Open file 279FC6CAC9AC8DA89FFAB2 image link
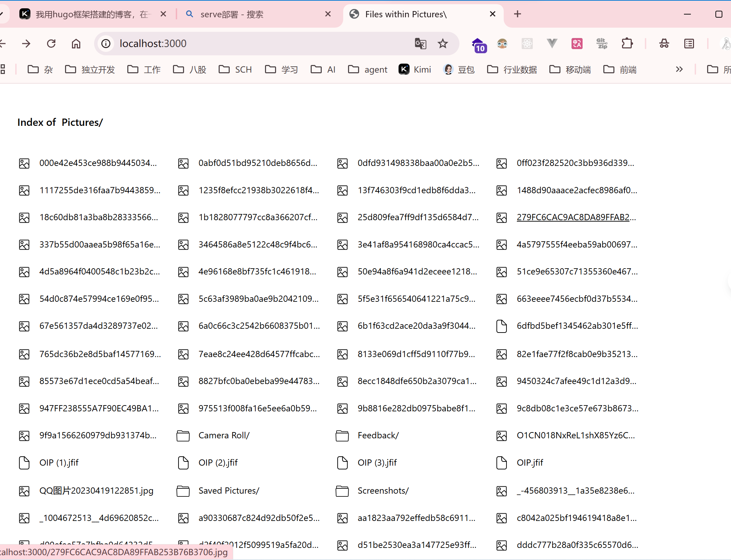The height and width of the screenshot is (560, 731). [576, 217]
